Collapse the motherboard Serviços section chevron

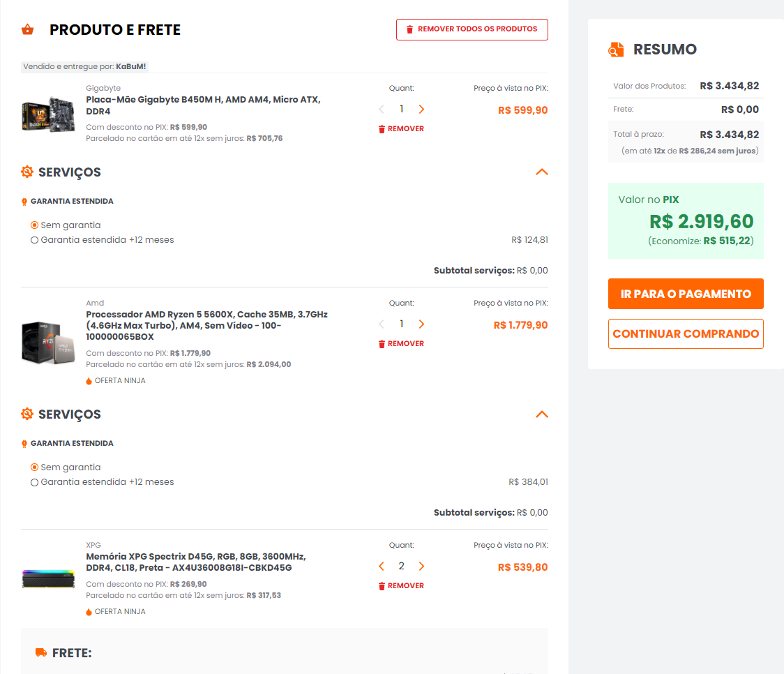point(542,172)
